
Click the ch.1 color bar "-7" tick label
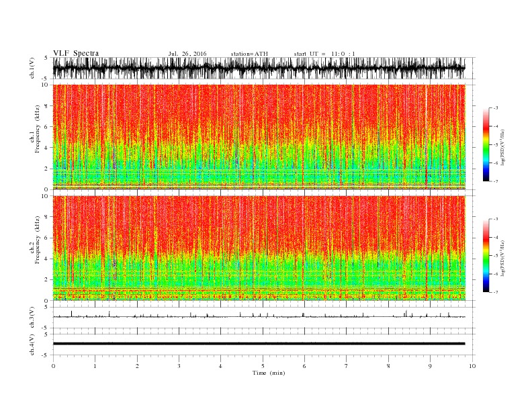coord(496,181)
